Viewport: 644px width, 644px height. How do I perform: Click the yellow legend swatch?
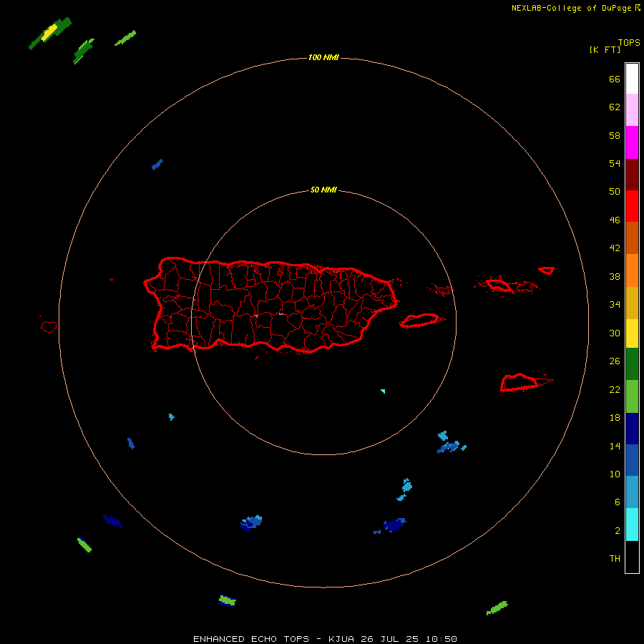click(x=632, y=333)
